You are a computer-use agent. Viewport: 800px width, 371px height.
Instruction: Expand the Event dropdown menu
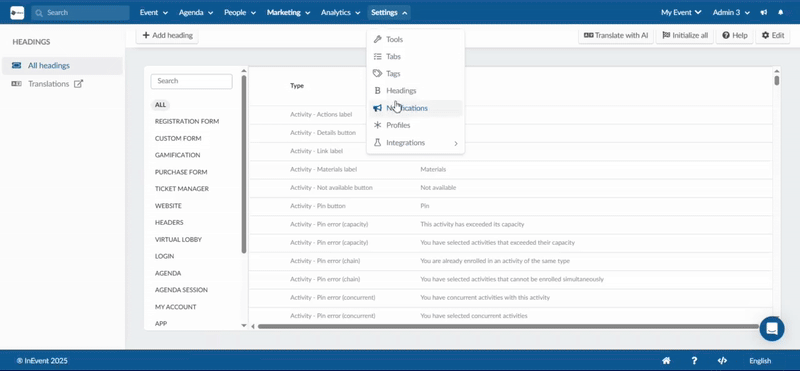pyautogui.click(x=154, y=13)
